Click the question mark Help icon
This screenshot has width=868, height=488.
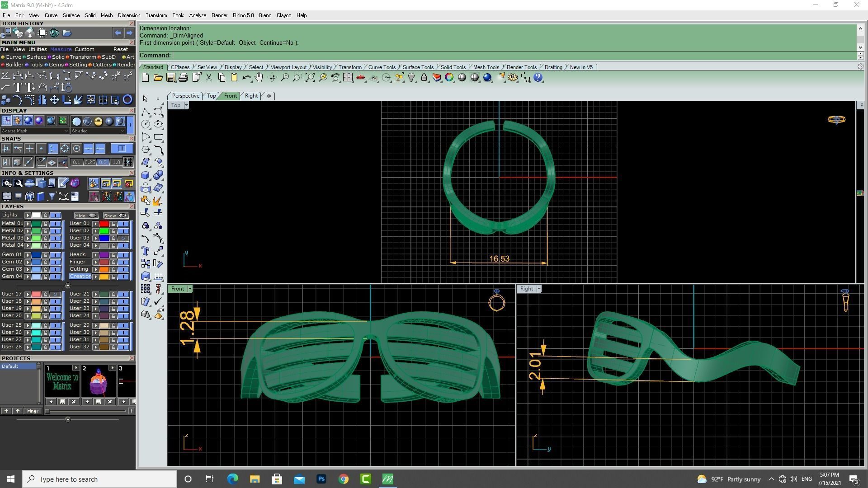[x=538, y=78]
